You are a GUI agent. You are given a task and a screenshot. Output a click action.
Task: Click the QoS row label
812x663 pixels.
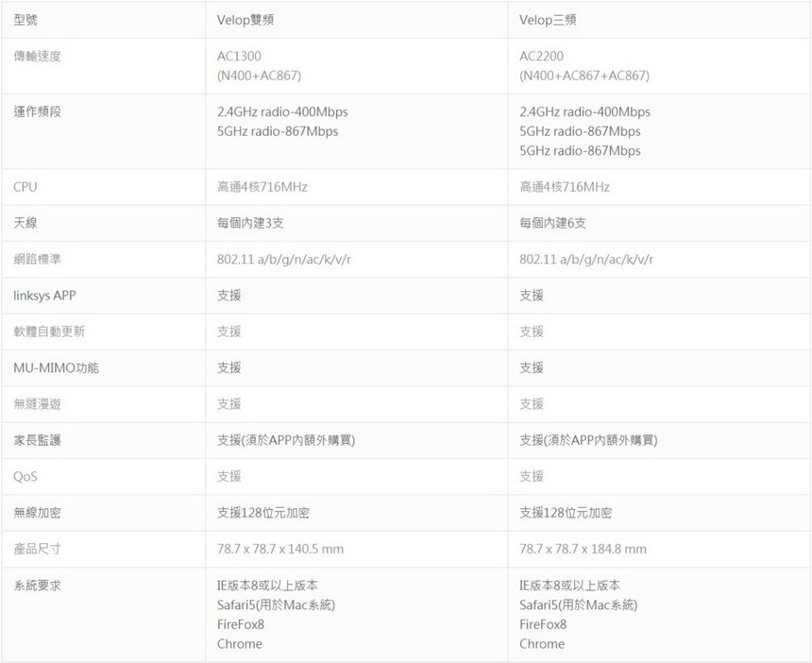point(25,477)
